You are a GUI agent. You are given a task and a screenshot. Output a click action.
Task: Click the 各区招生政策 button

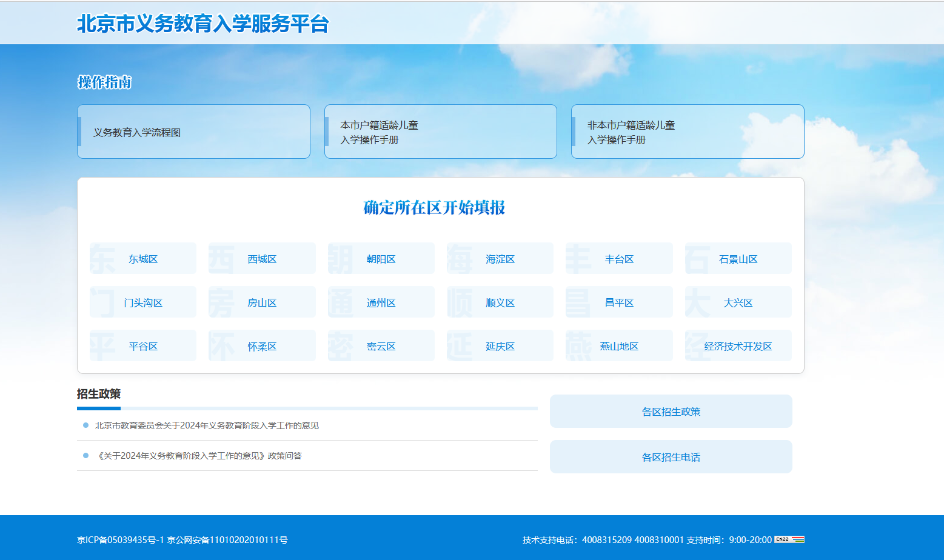(671, 412)
